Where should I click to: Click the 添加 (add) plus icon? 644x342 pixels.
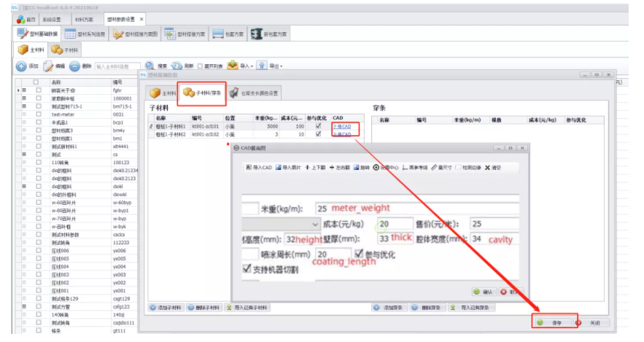[21, 66]
